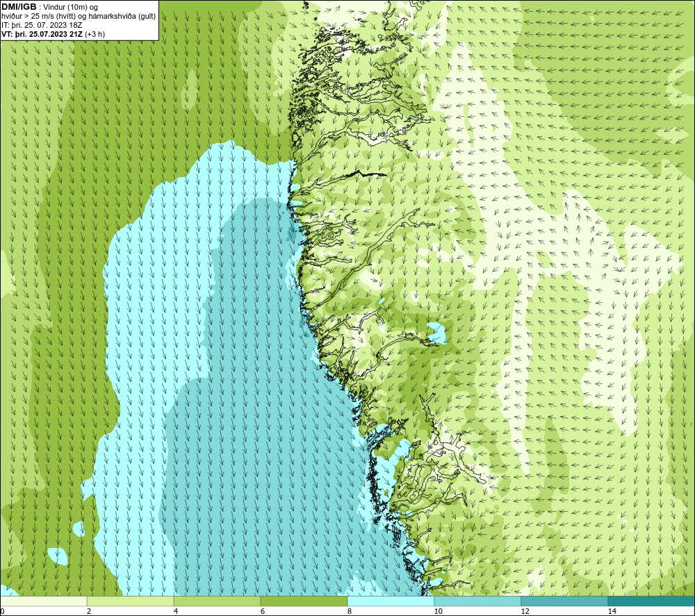The height and width of the screenshot is (616, 695).
Task: Click the legend swatch between 6 and 8
Action: (x=304, y=601)
